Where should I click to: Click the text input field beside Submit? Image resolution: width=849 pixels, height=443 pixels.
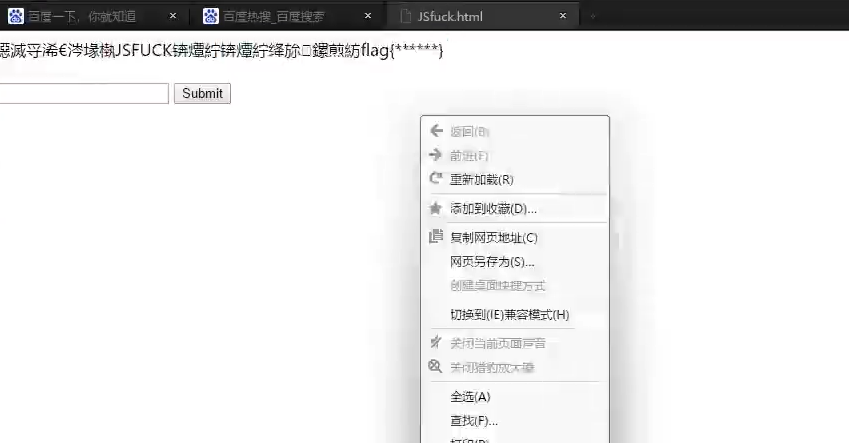click(84, 93)
